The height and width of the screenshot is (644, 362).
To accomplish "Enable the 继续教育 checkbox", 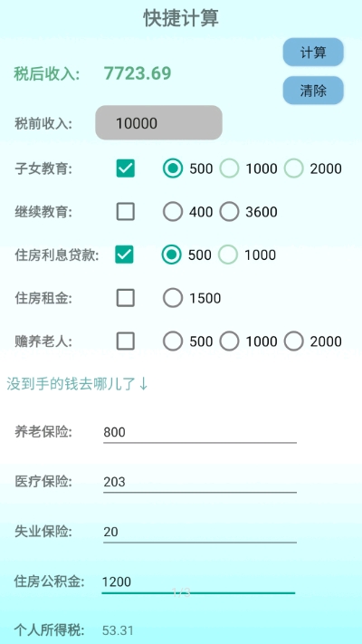I will click(125, 212).
